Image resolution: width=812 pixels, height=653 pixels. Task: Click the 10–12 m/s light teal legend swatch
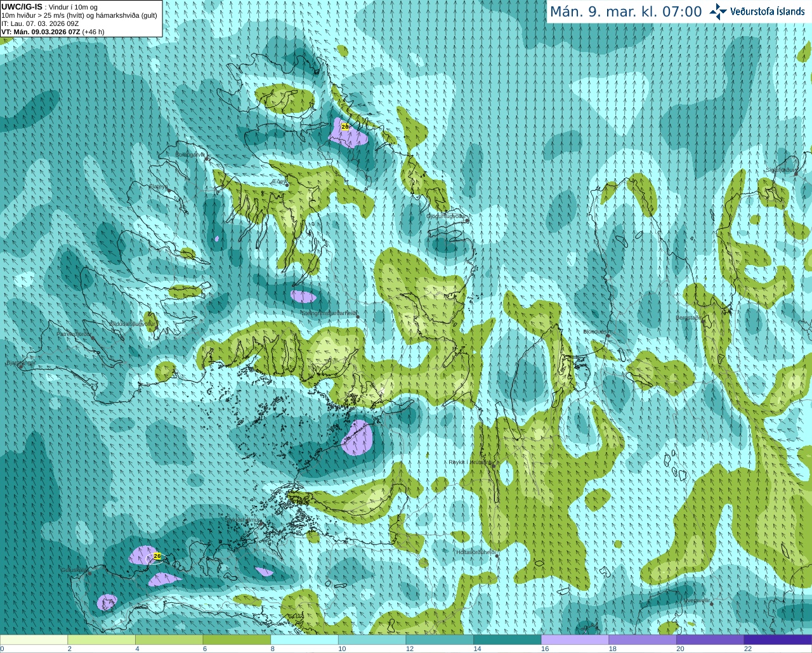coord(372,640)
